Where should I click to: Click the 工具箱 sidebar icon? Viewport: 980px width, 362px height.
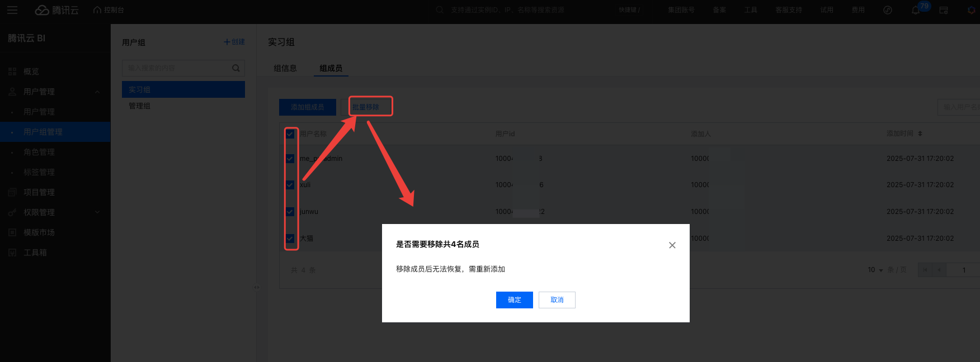tap(12, 253)
